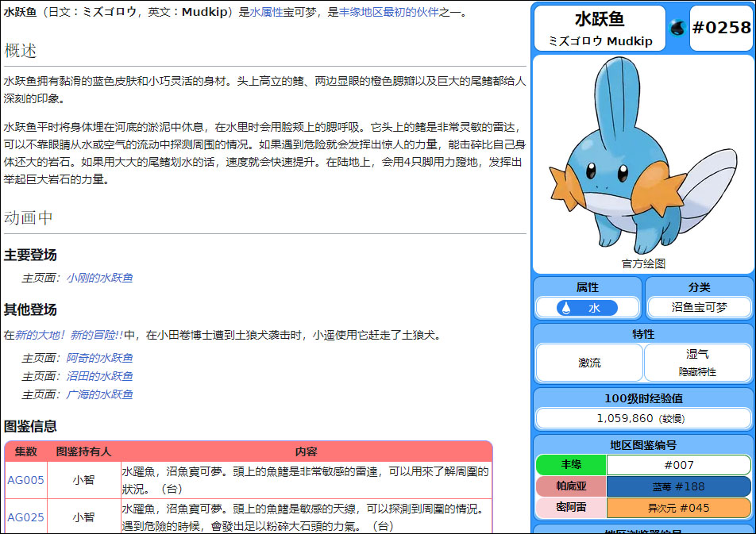The image size is (756, 534).
Task: Open the 激流 ability entry
Action: [589, 363]
